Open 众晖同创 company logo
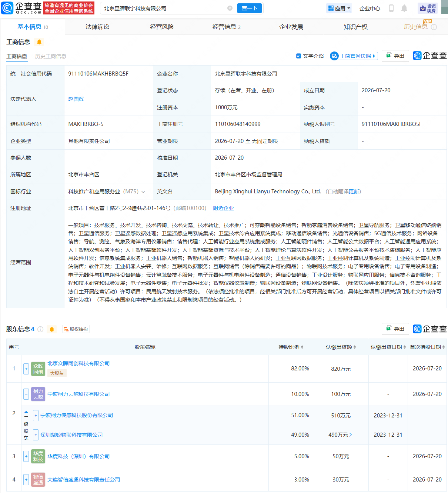448x493 pixels. [38, 369]
